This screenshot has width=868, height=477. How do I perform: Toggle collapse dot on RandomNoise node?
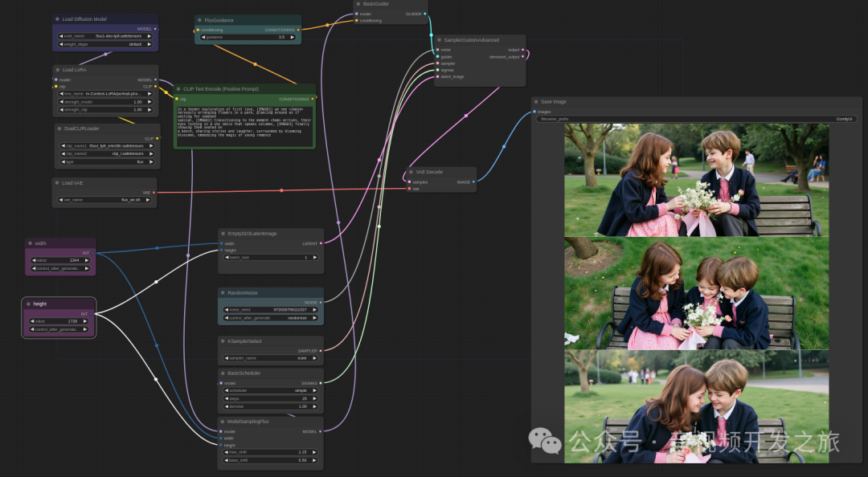[223, 293]
